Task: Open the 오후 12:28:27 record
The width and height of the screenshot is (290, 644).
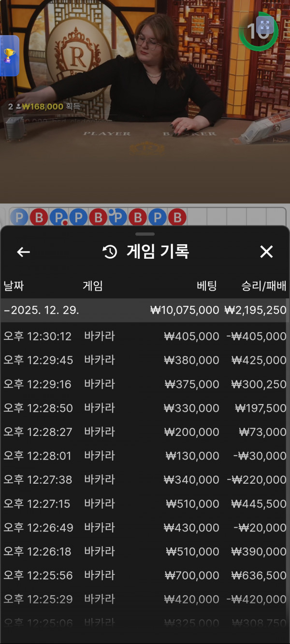Action: [x=144, y=432]
